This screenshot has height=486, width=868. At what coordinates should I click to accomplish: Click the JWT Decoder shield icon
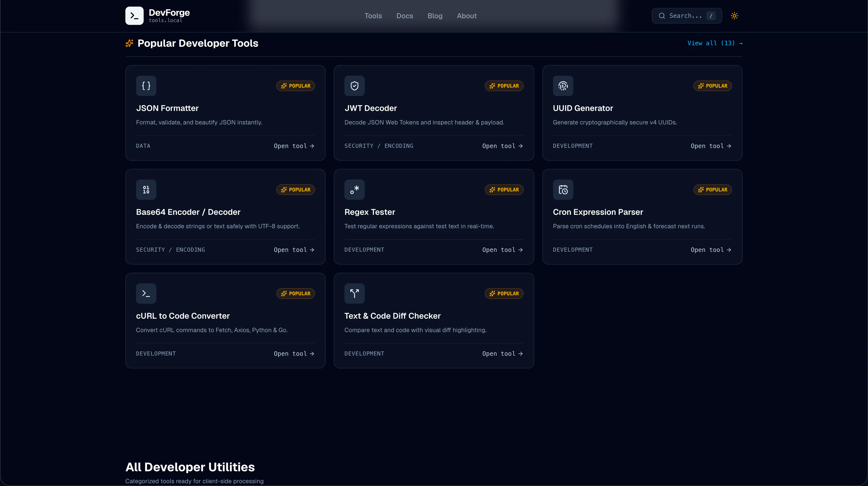point(354,86)
